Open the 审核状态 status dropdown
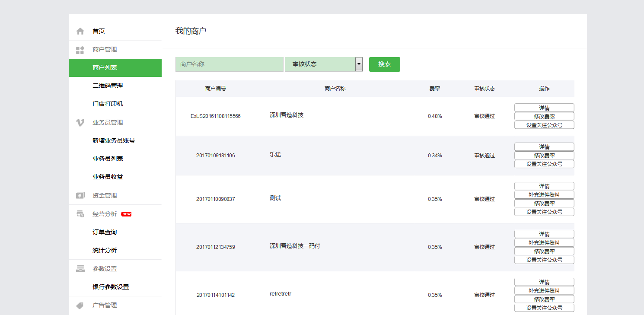 pos(358,64)
